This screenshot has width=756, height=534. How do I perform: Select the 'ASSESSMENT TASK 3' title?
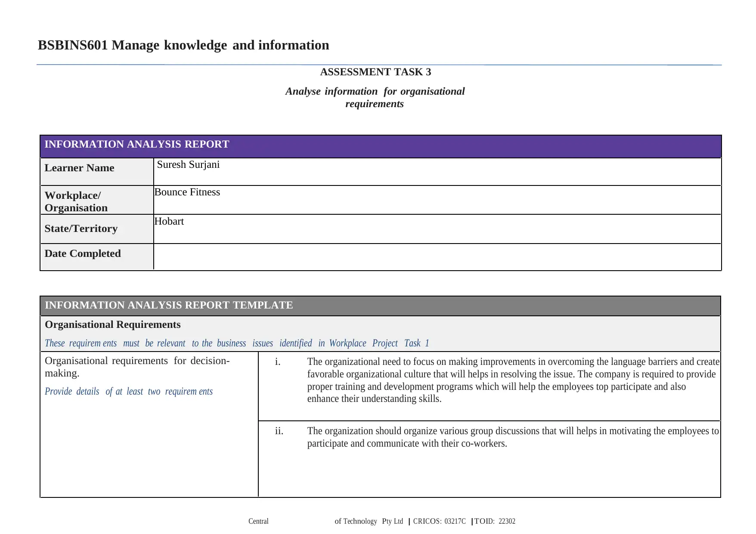[x=375, y=72]
